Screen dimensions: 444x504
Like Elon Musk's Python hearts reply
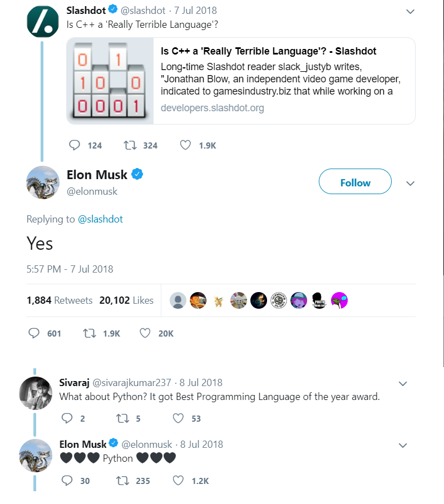pyautogui.click(x=178, y=480)
